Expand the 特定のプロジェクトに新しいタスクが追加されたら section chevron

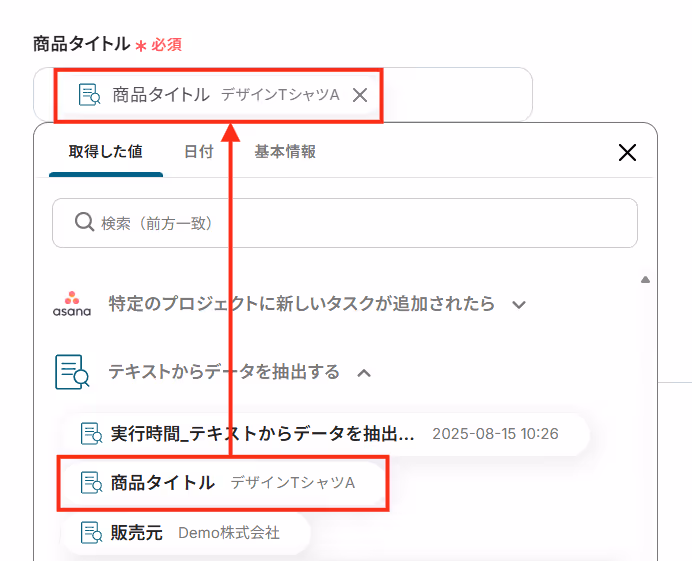click(x=519, y=305)
